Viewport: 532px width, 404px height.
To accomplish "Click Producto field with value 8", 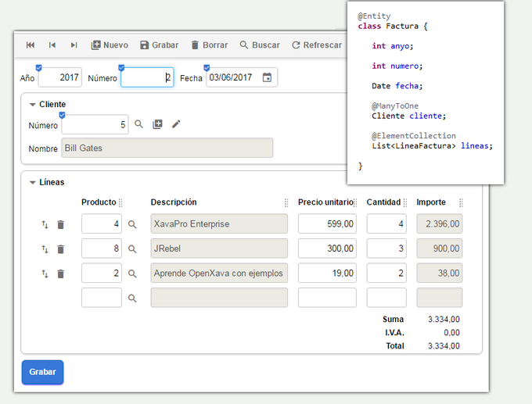I will [x=102, y=248].
